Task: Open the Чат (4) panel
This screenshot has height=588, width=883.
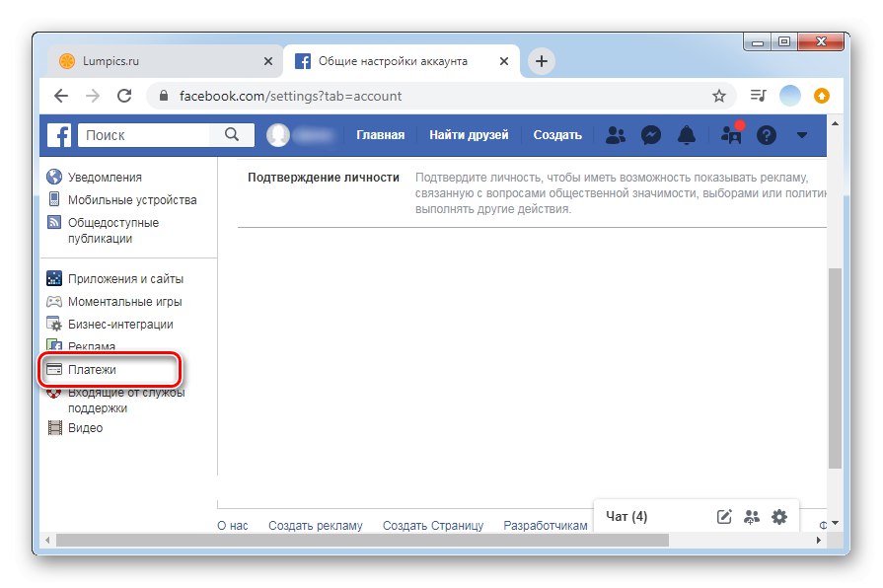Action: tap(626, 516)
